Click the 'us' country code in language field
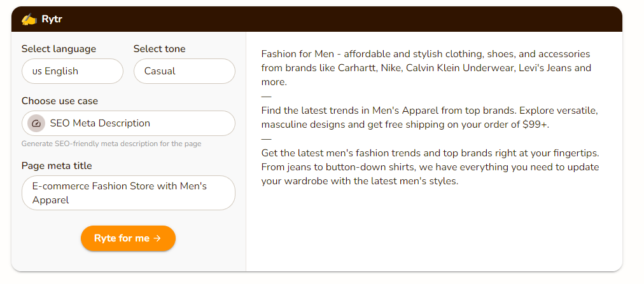The image size is (644, 284). tap(37, 72)
